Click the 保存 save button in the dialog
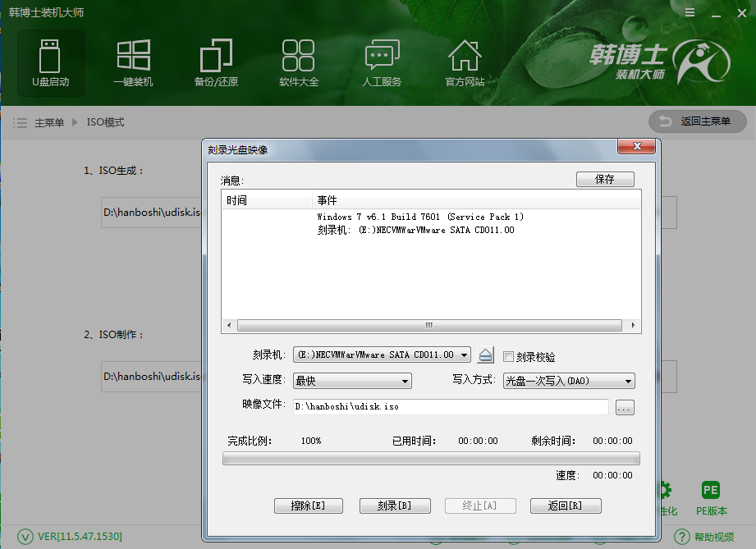 (x=605, y=179)
